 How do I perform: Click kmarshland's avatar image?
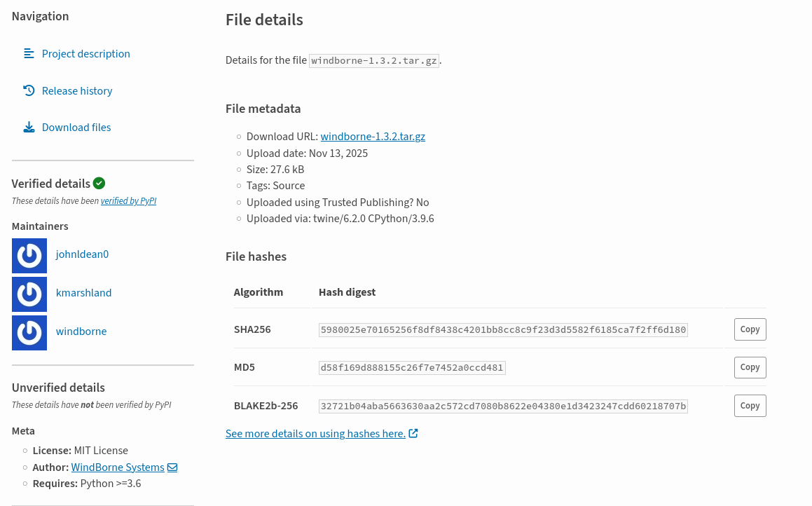[29, 294]
